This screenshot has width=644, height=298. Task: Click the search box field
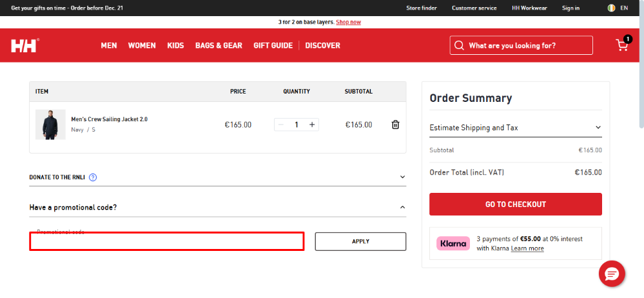(x=522, y=45)
